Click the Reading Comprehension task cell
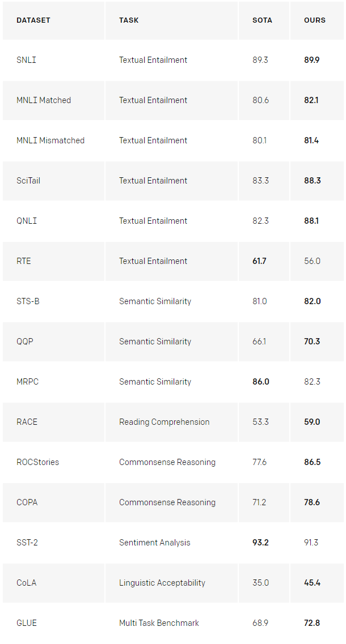Viewport: 346px width, 644px height. coord(164,422)
